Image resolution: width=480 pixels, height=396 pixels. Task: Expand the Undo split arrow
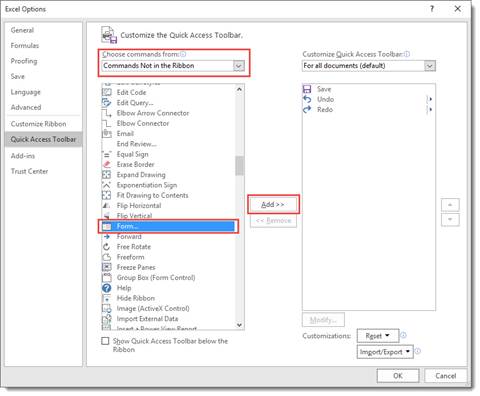pos(430,99)
